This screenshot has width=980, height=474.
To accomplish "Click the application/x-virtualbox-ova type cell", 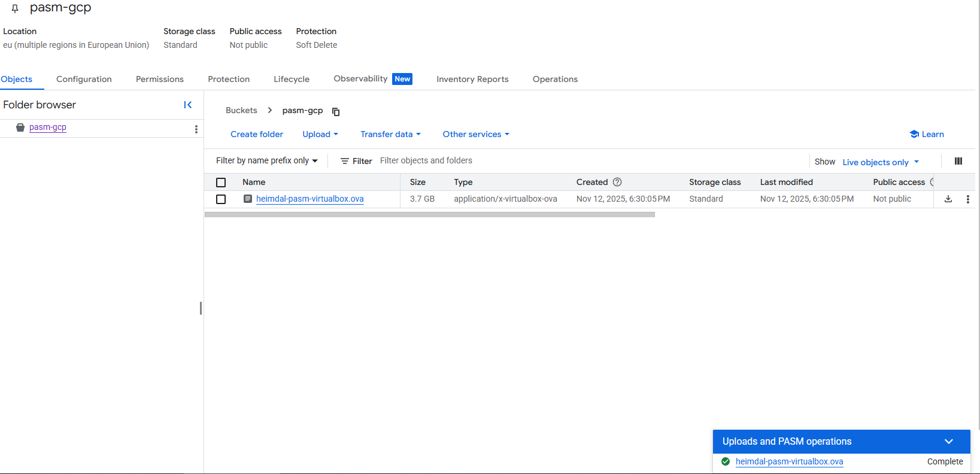I will point(505,199).
